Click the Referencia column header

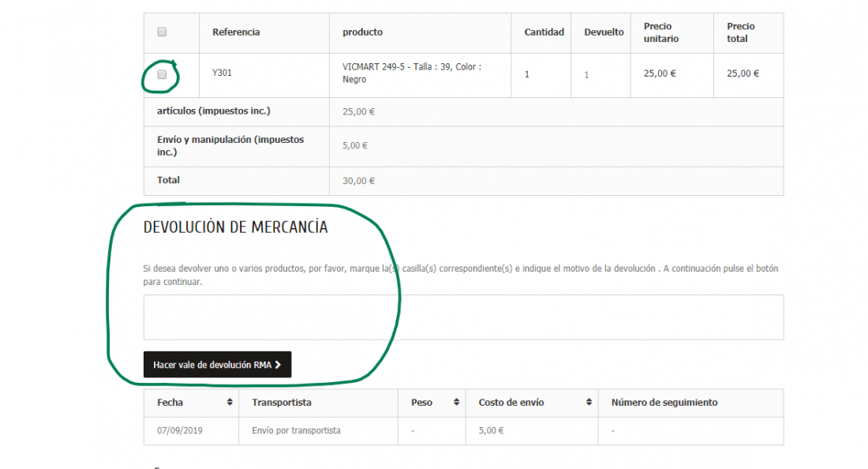pyautogui.click(x=236, y=32)
